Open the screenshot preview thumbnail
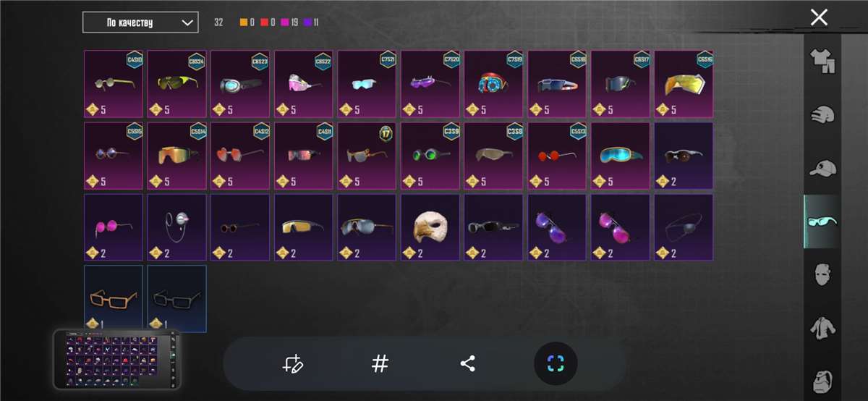 pos(117,360)
